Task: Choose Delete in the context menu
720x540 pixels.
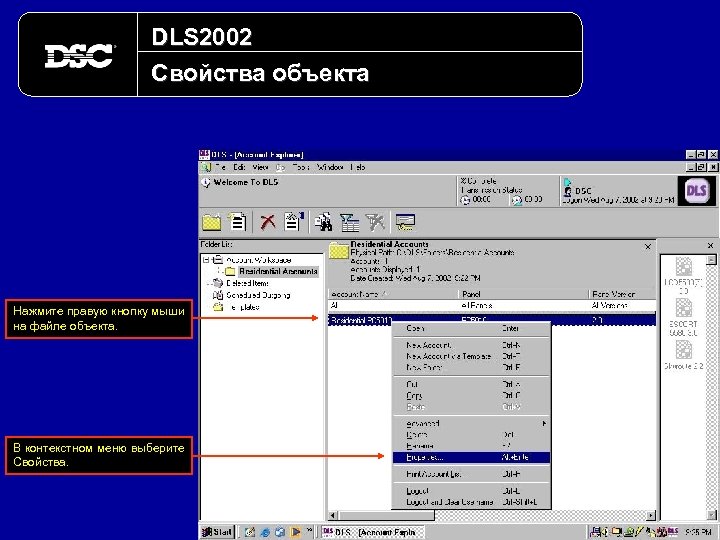Action: (471, 434)
